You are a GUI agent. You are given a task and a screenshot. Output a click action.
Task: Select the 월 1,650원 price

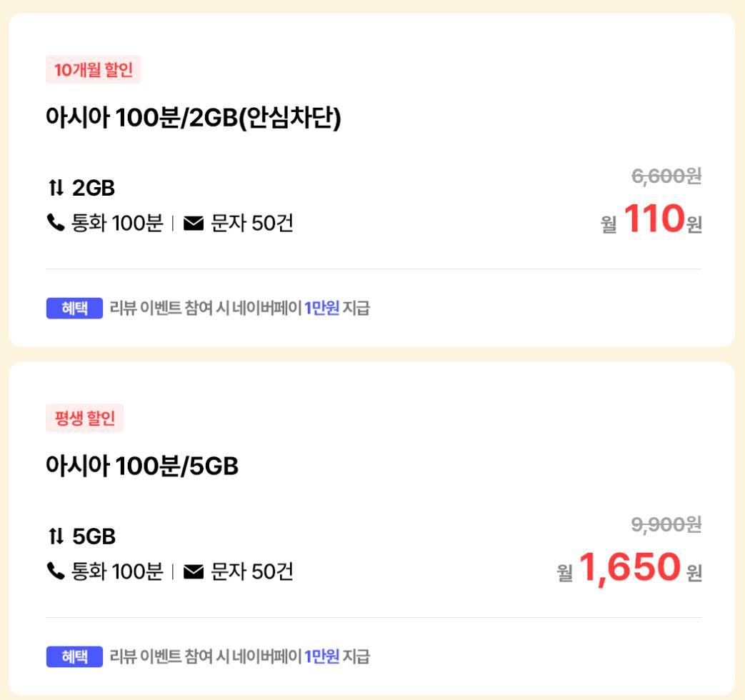pyautogui.click(x=630, y=568)
